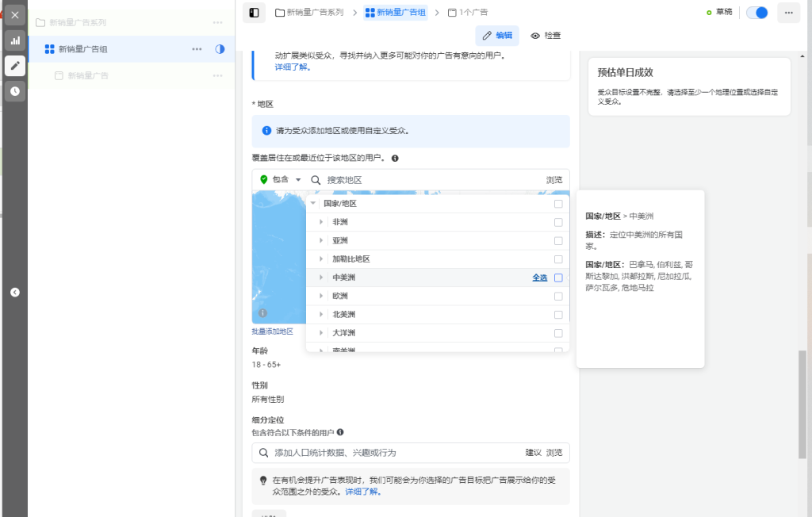This screenshot has width=812, height=517.
Task: Click info icon beside 覆盖居住在或最近位于该地区的用户
Action: 395,158
